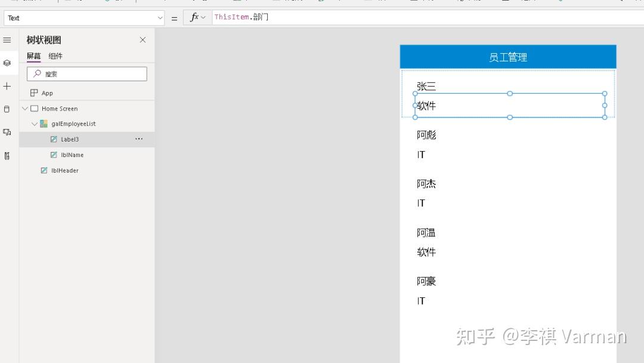The height and width of the screenshot is (363, 644).
Task: Click the gallery icon beside galEmployeeList
Action: click(43, 124)
